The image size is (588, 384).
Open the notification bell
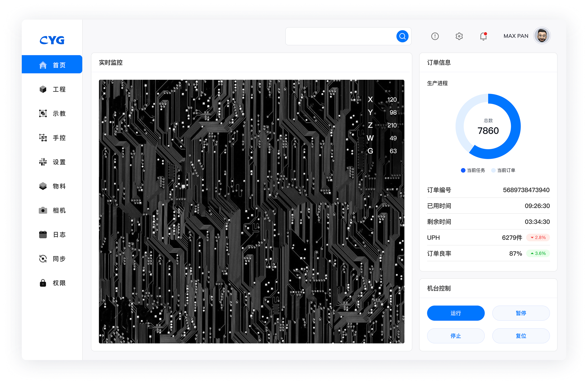(483, 36)
